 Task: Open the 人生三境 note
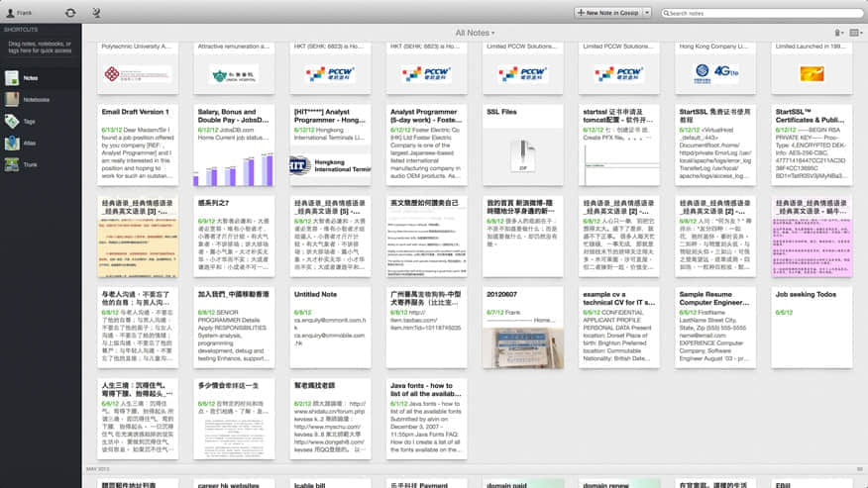coord(138,419)
